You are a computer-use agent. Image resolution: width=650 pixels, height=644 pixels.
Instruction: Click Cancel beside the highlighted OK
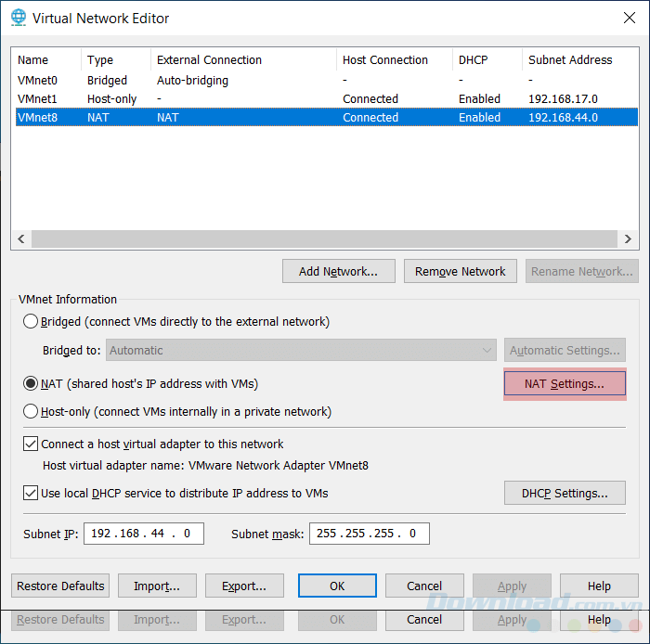coord(424,586)
